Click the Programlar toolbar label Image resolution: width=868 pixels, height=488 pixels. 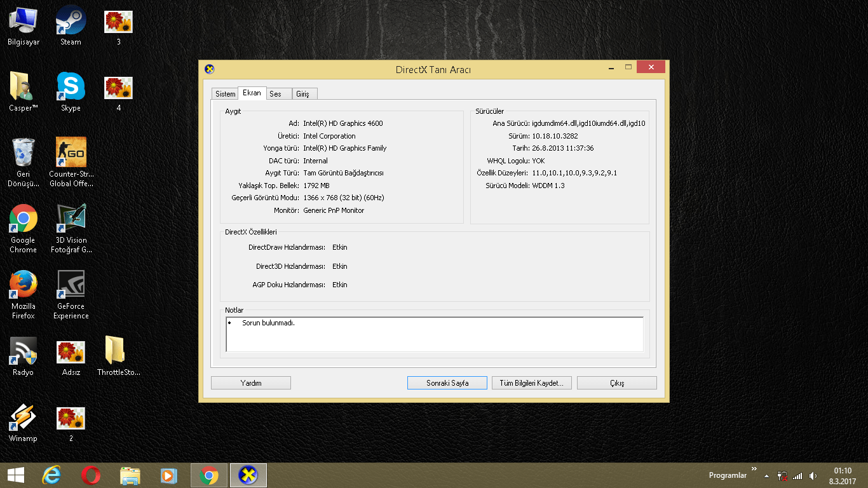coord(728,476)
